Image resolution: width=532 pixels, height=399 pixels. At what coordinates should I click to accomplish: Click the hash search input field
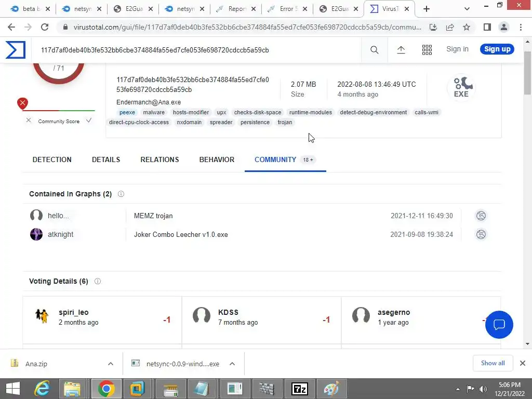tap(197, 50)
